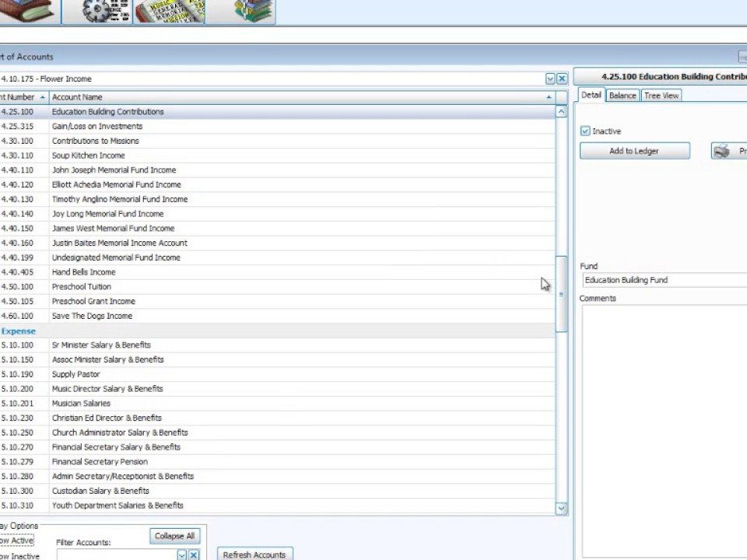Open the Tree View tab

[661, 95]
